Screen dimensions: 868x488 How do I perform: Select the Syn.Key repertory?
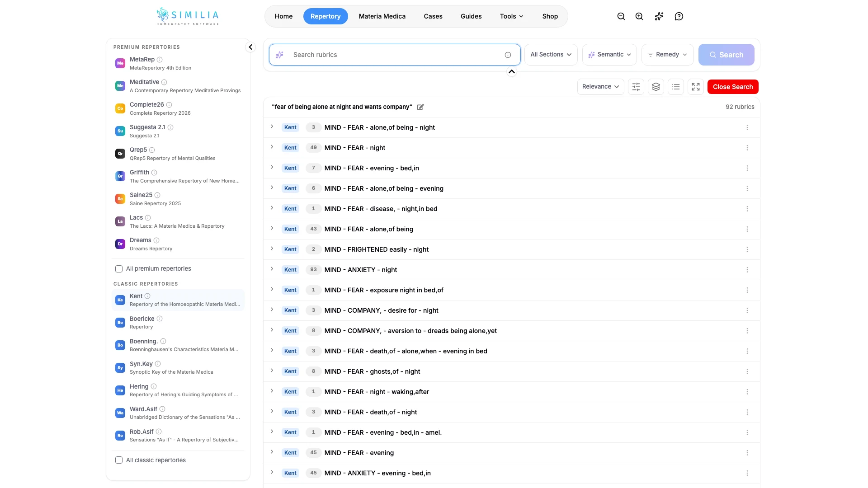point(178,368)
